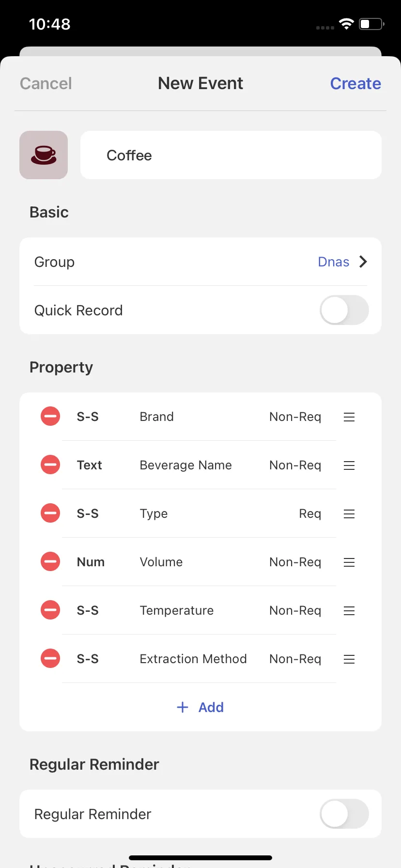Remove the Brand property with its minus icon
The image size is (401, 868).
coord(50,417)
